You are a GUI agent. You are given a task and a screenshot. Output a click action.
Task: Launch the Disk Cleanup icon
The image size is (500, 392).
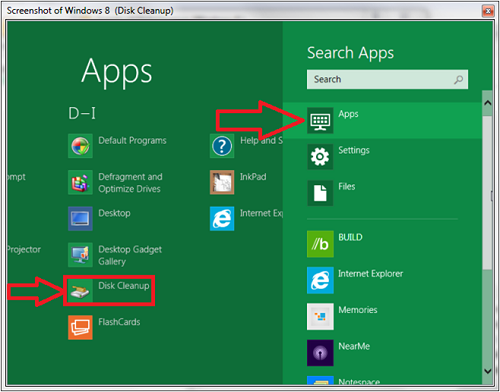tap(80, 291)
